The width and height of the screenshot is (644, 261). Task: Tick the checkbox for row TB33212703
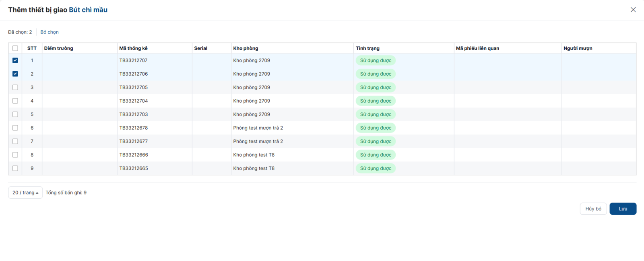pyautogui.click(x=15, y=114)
